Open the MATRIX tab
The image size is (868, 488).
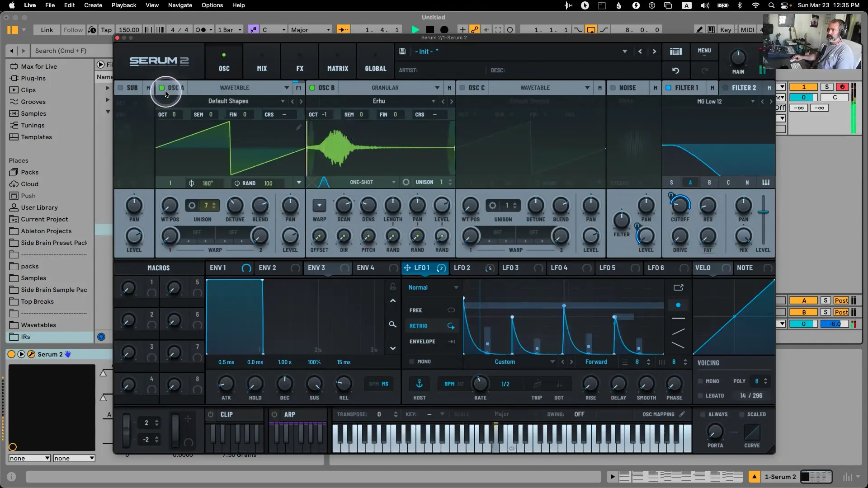338,62
